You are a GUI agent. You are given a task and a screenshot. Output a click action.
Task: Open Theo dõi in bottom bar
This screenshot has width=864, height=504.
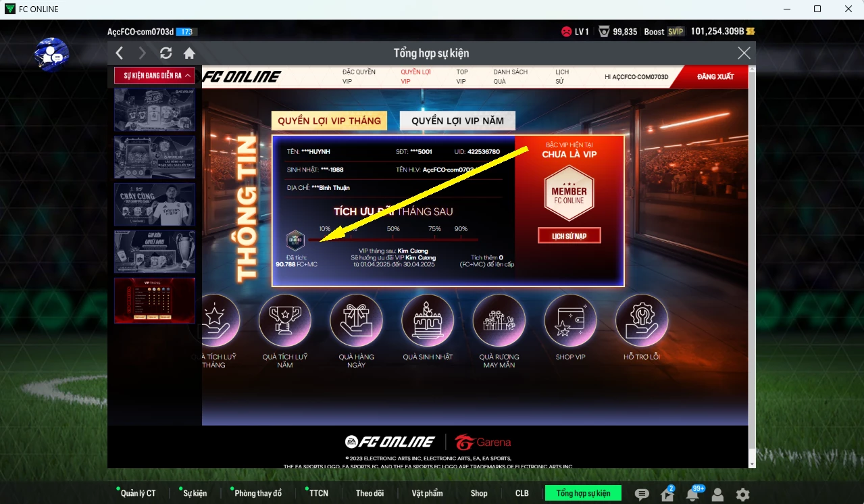(x=370, y=493)
